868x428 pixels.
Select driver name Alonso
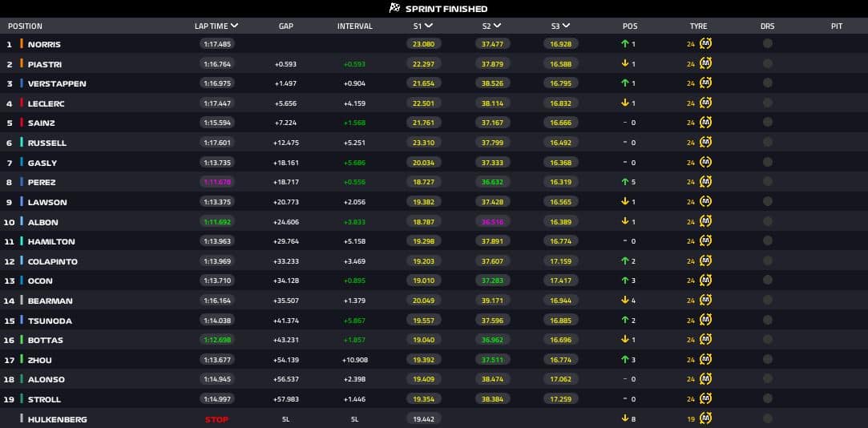[46, 379]
